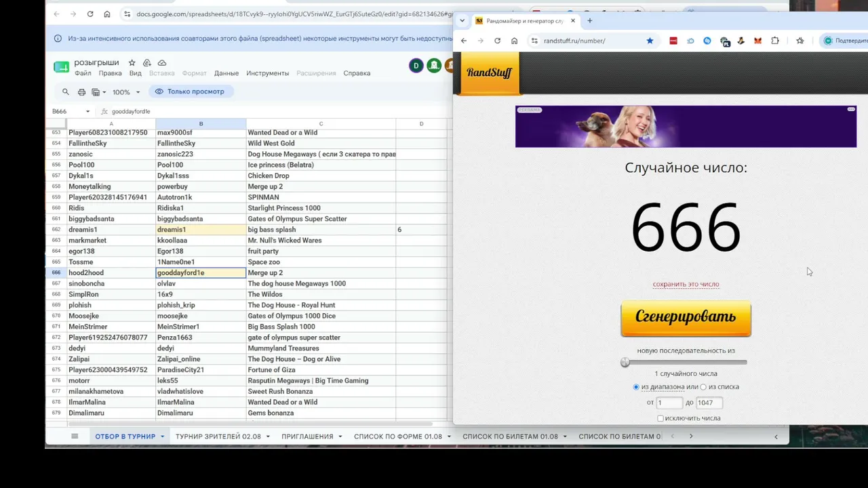The width and height of the screenshot is (868, 488).
Task: Click the quantity slider handle
Action: [625, 362]
